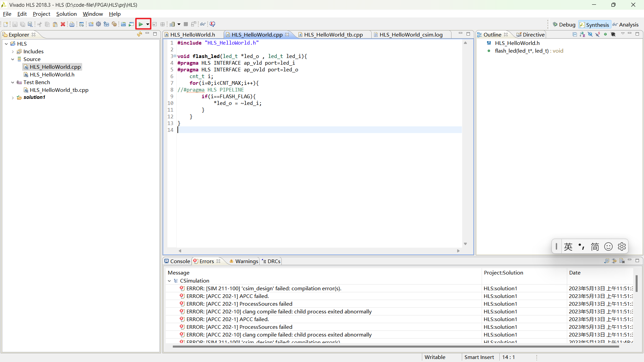This screenshot has width=644, height=362.
Task: Open input method settings gear icon
Action: (x=622, y=247)
